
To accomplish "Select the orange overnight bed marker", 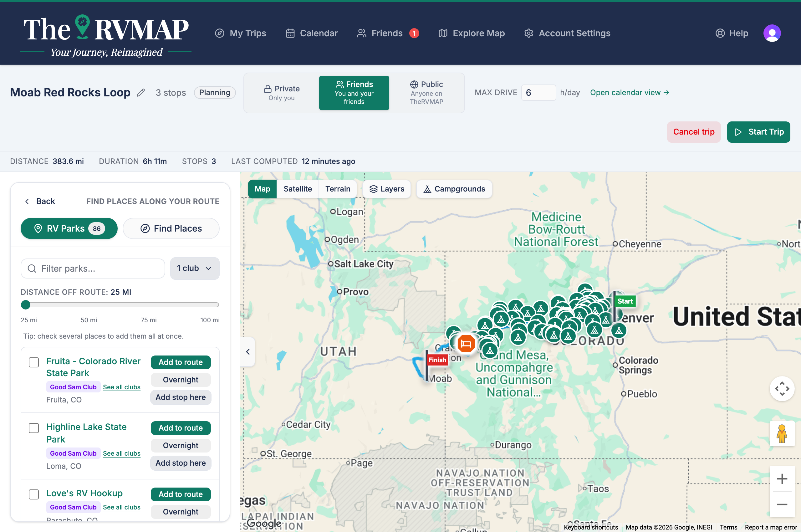I will [466, 344].
